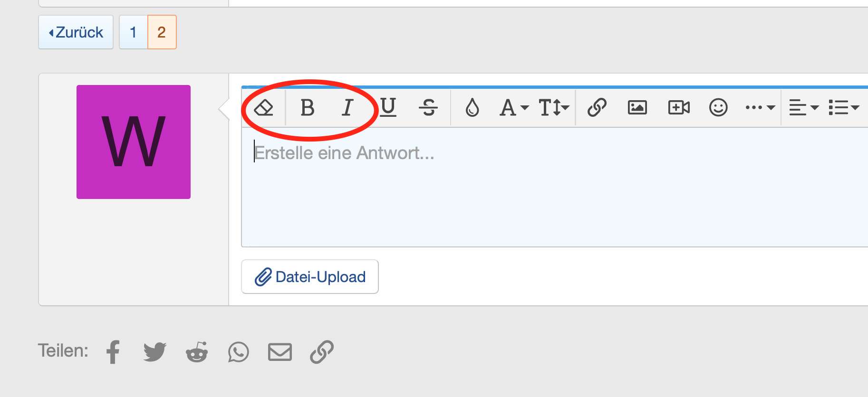Open the font family dropdown

pyautogui.click(x=514, y=108)
